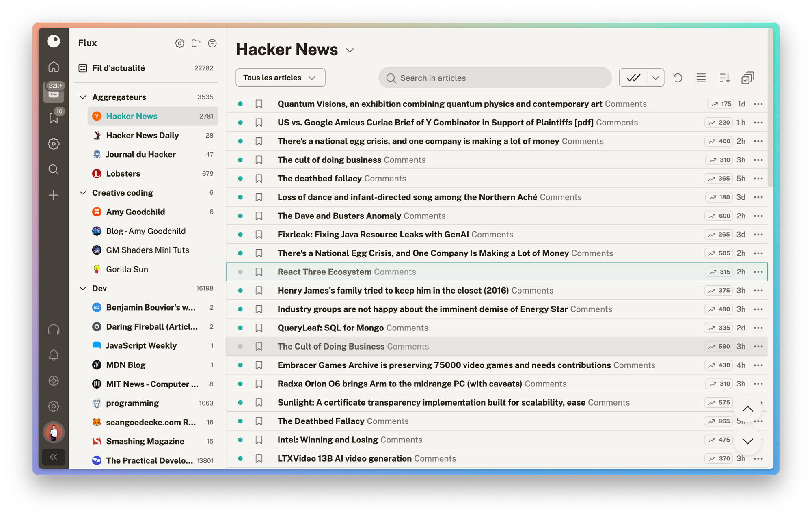Click the article list vertical scrollbar

[x=770, y=108]
